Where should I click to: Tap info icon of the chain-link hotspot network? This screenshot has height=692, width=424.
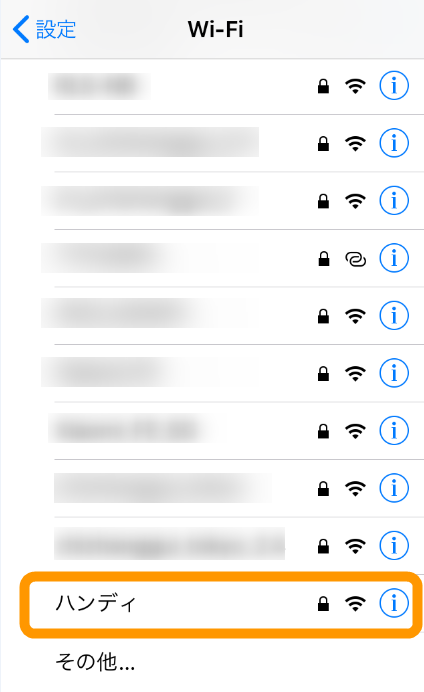[394, 258]
